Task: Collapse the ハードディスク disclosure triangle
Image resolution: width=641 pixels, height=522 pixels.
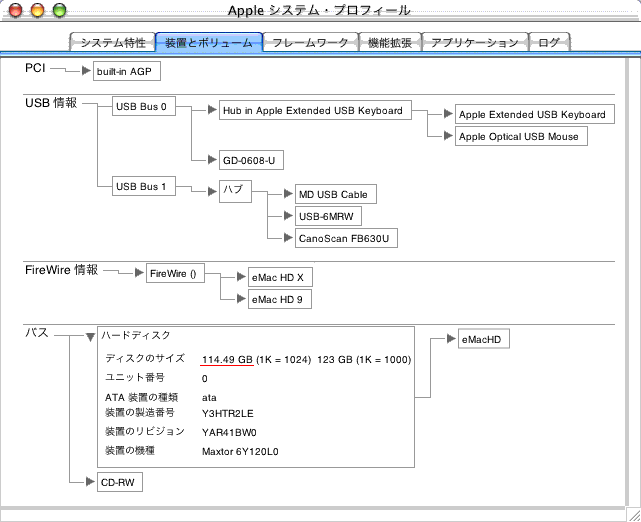Action: [x=90, y=337]
